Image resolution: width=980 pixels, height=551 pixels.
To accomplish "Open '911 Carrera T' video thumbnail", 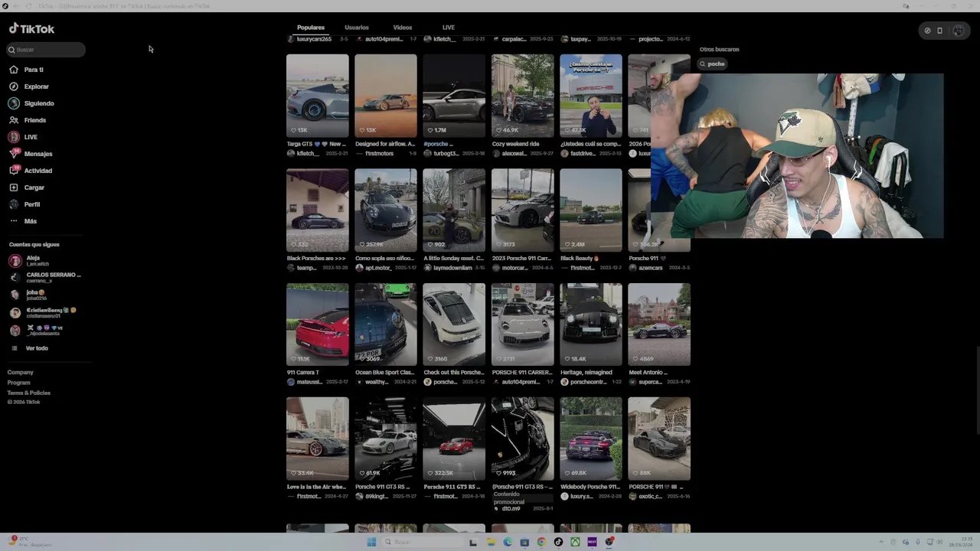I will click(x=318, y=324).
